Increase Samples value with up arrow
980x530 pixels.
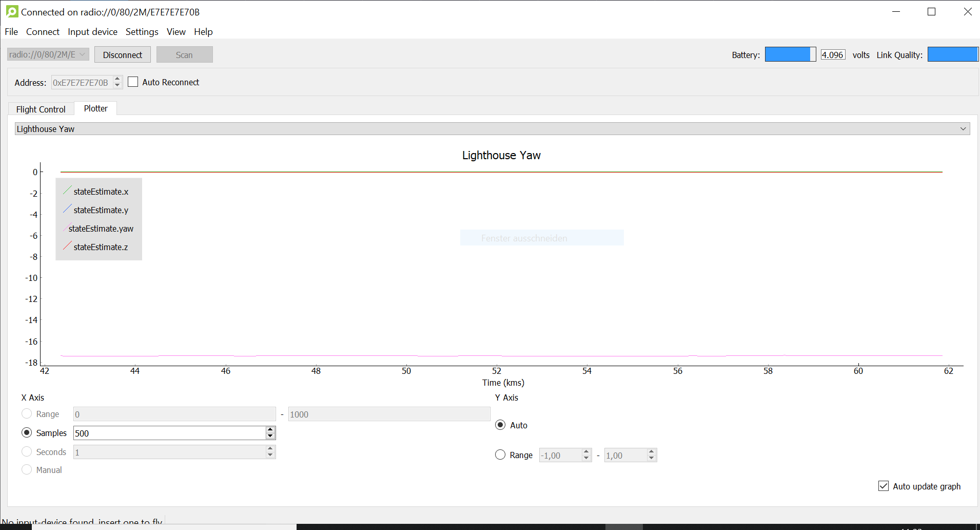tap(270, 430)
